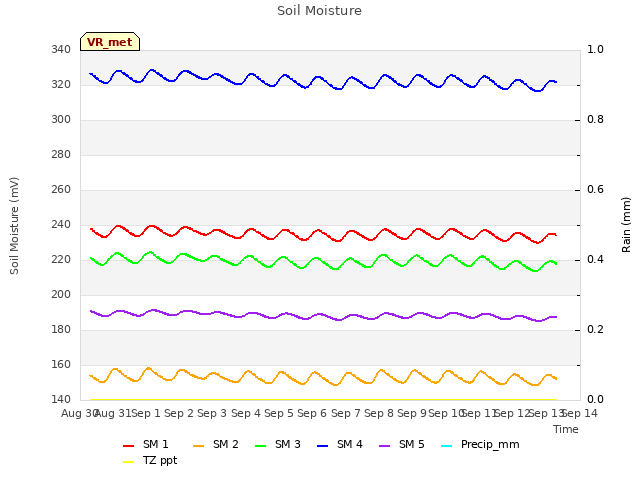
Task: Click the VR_met annotation label
Action: pos(110,42)
